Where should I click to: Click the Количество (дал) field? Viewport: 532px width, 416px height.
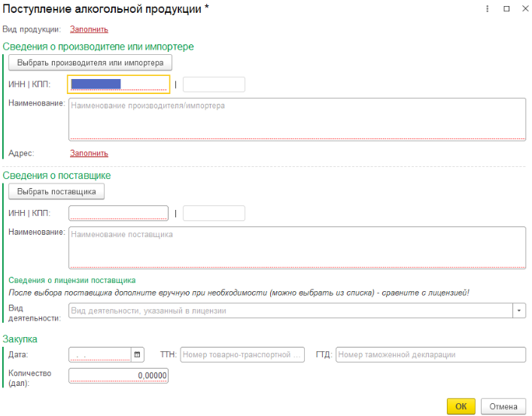(x=118, y=375)
